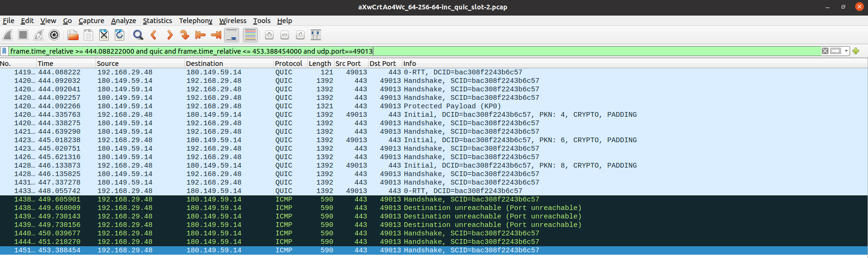Toggle packet list colorization

[x=250, y=35]
